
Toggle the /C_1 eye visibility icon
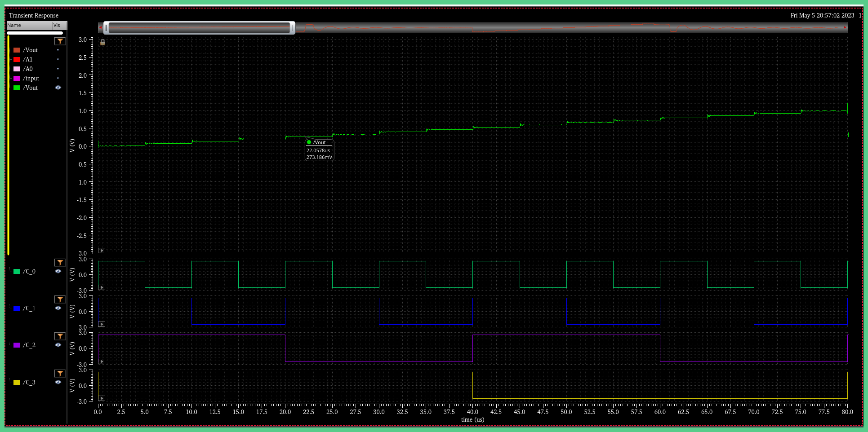[x=58, y=308]
